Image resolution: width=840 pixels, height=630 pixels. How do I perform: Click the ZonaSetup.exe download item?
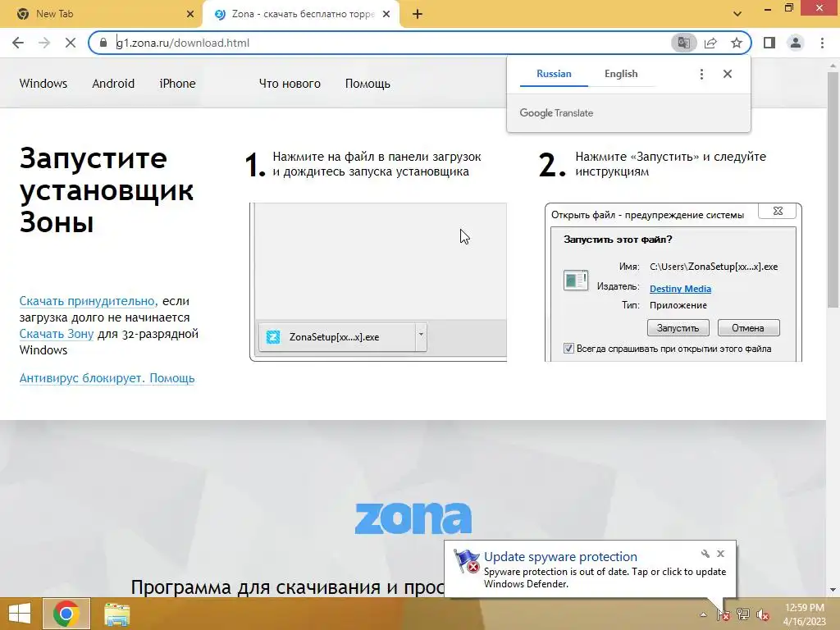tap(336, 337)
